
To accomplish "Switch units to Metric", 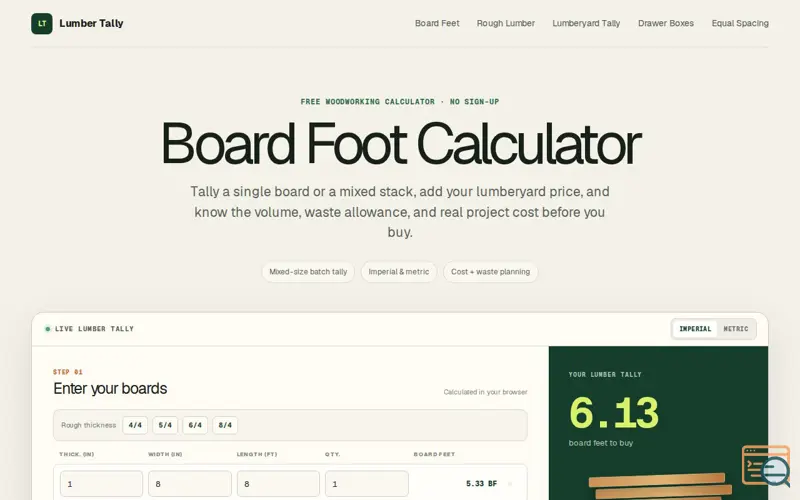I will pyautogui.click(x=736, y=329).
